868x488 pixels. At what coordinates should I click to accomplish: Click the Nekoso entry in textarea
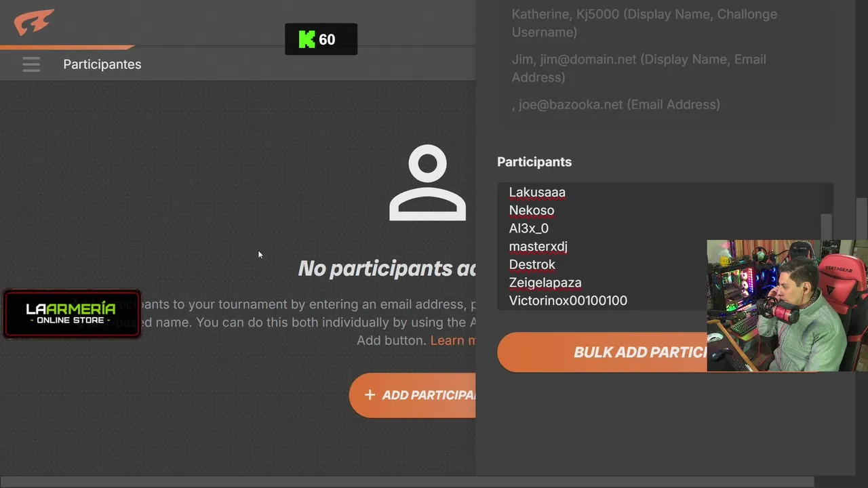(532, 210)
